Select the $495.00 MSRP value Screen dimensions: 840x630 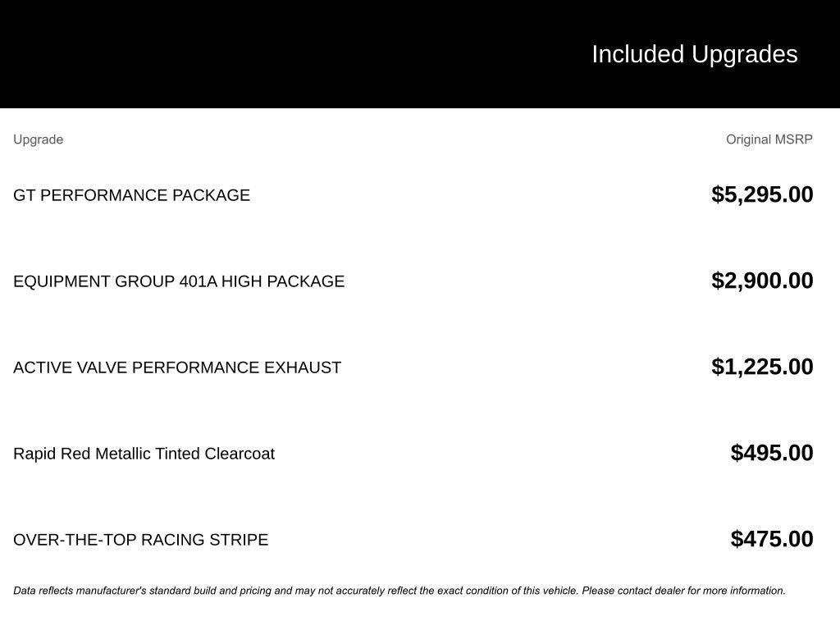[772, 453]
